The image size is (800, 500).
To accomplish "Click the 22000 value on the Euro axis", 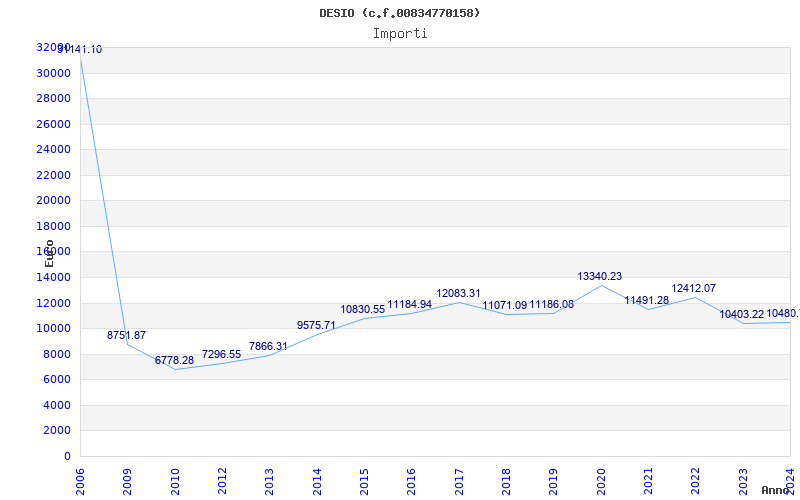I will 54,175.
